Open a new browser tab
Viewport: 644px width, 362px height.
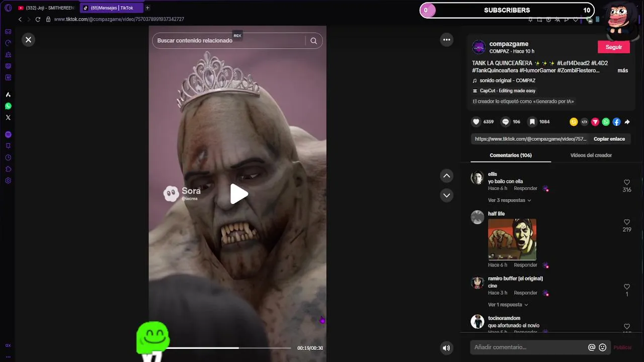pyautogui.click(x=147, y=8)
